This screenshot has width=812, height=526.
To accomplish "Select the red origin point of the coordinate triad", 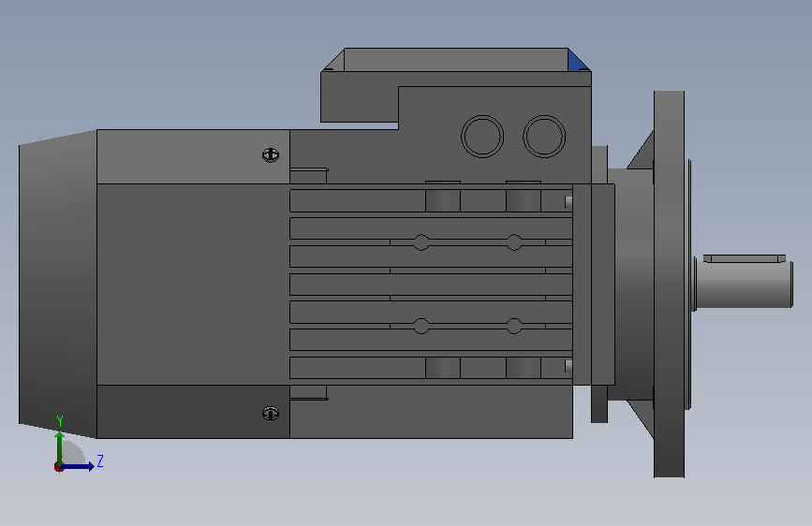I will click(x=58, y=467).
